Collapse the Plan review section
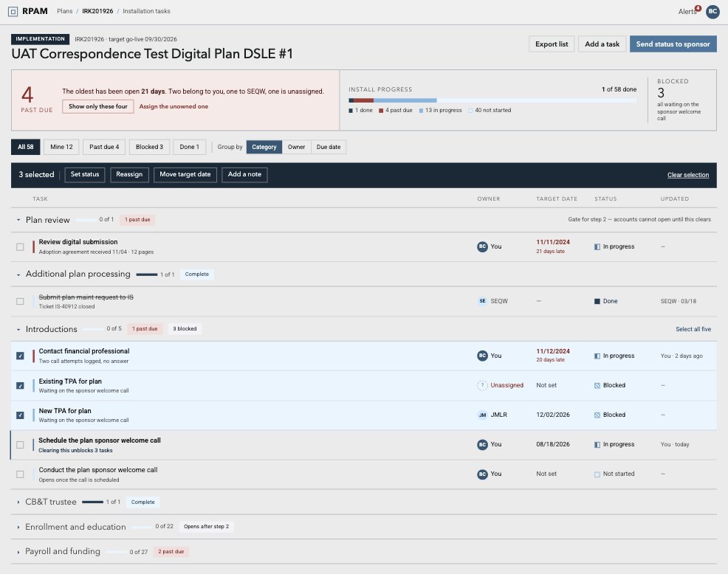 pyautogui.click(x=18, y=220)
